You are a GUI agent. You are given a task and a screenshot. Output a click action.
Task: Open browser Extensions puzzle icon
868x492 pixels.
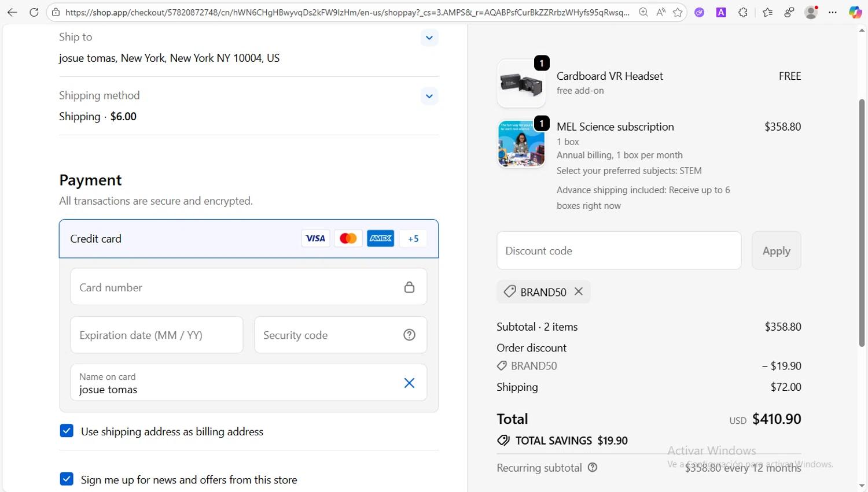coord(743,12)
